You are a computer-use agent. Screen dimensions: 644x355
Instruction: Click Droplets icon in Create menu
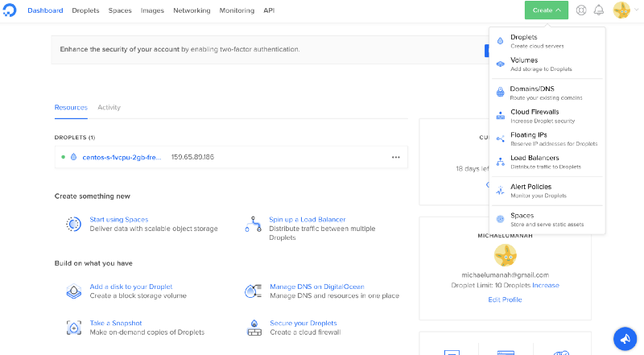(500, 41)
